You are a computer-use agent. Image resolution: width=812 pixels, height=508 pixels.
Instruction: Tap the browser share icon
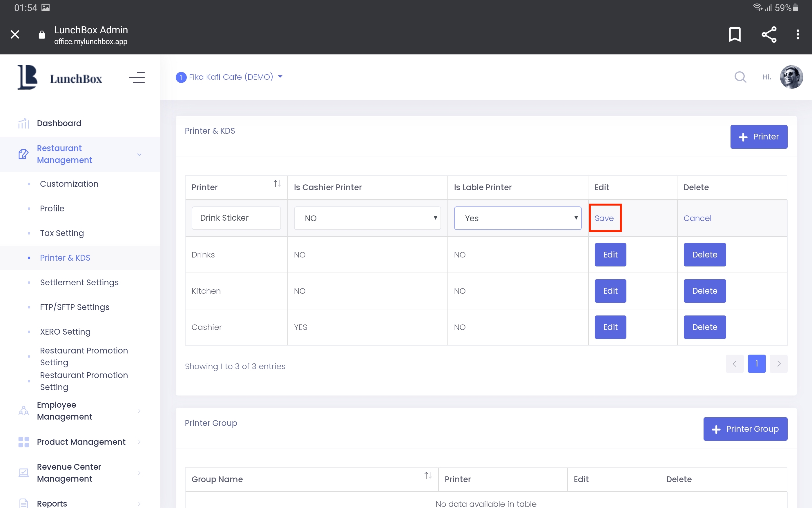coord(769,34)
